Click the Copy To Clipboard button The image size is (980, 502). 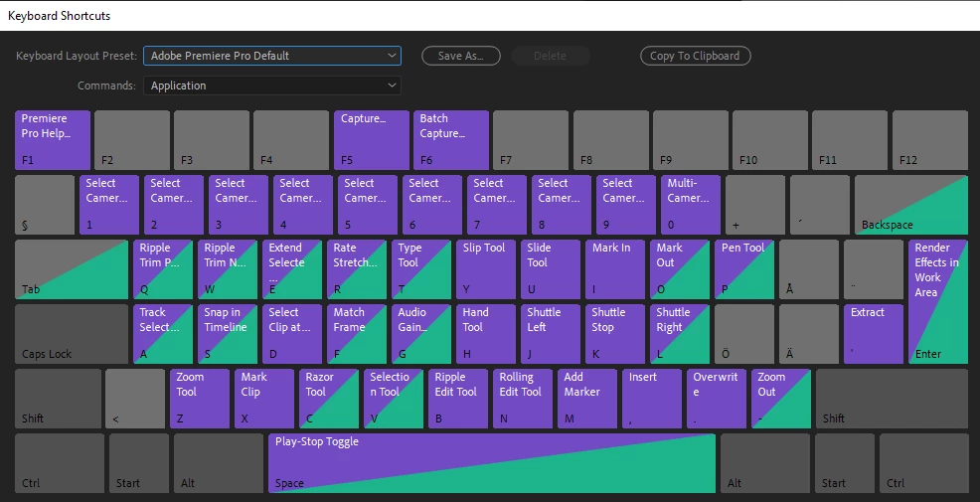[x=695, y=56]
